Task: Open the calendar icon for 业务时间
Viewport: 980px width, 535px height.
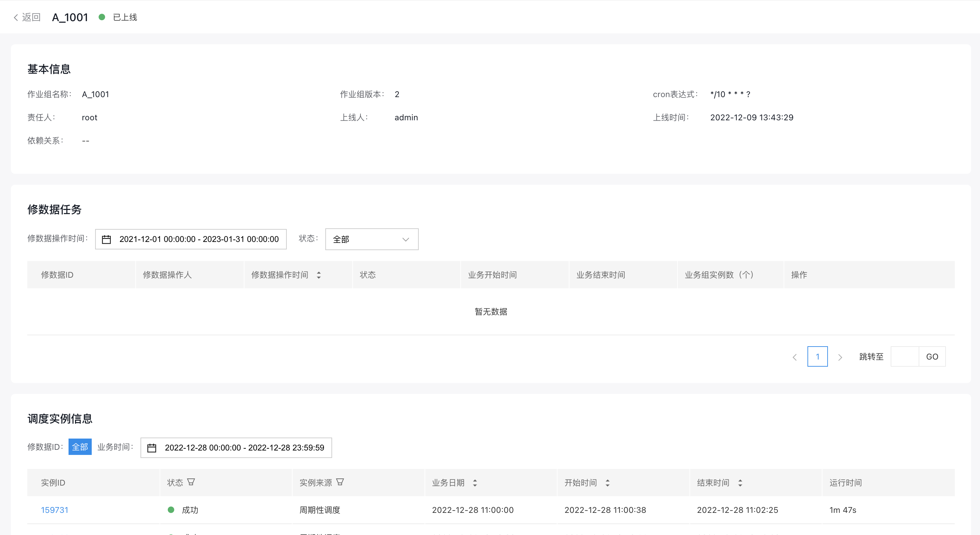Action: 152,448
